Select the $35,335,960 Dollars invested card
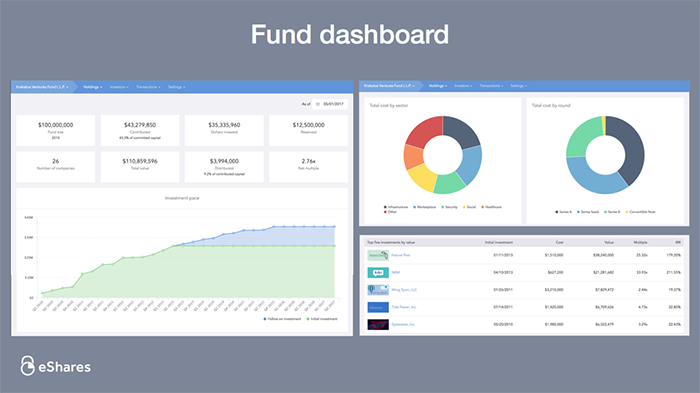This screenshot has height=393, width=700. [x=224, y=130]
